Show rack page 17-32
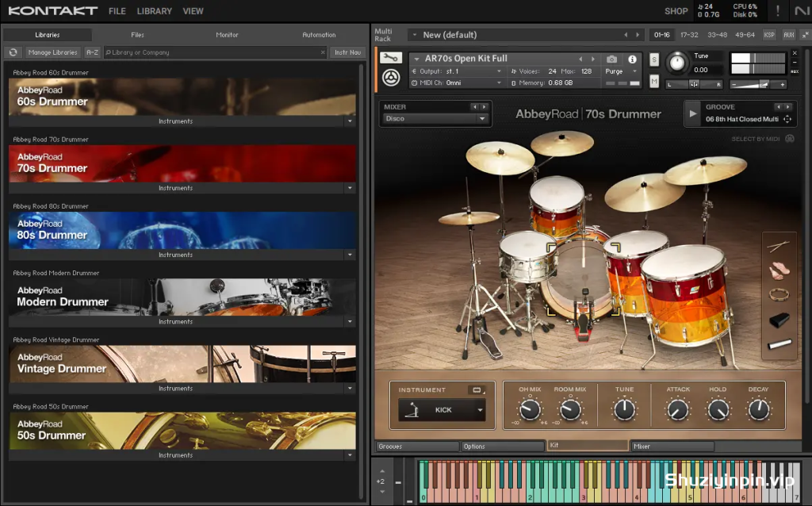The height and width of the screenshot is (506, 812). (689, 35)
